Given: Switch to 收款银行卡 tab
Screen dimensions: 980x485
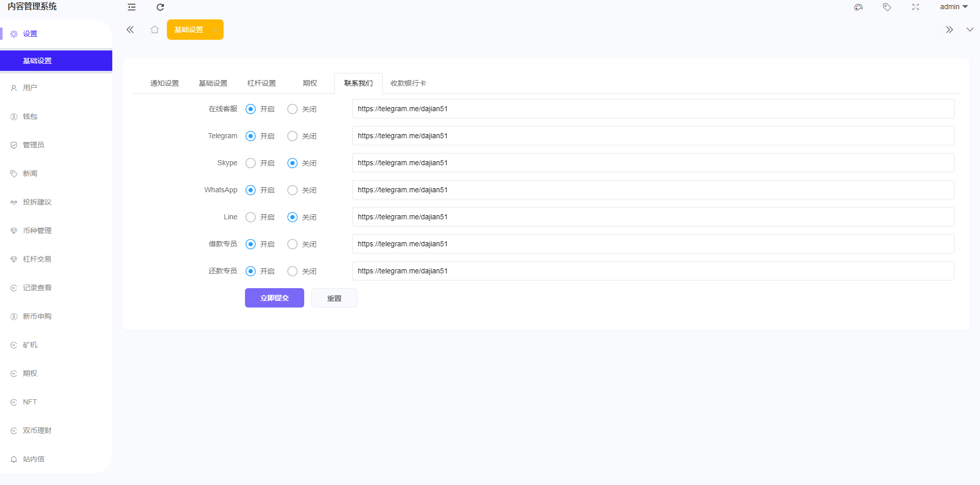Looking at the screenshot, I should coord(408,83).
